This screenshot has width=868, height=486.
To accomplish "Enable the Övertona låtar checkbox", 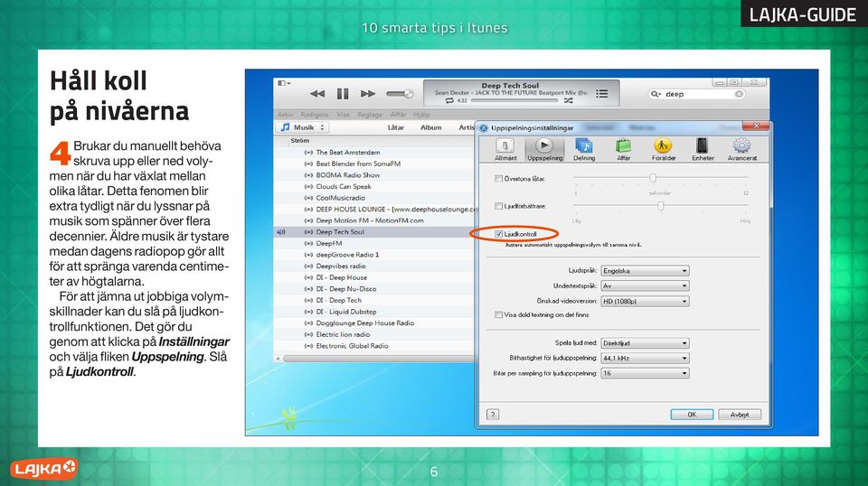I will coord(498,179).
